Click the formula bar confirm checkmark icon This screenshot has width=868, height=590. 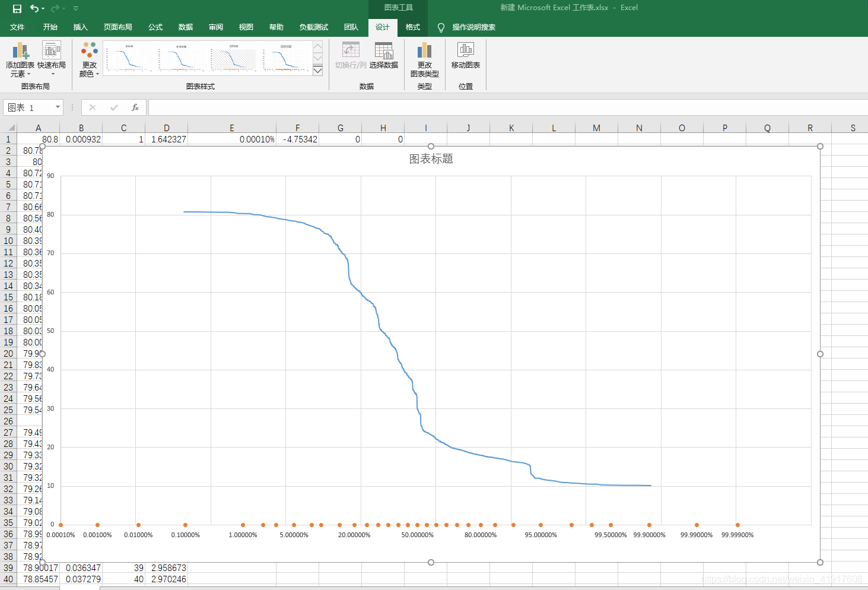coord(114,107)
